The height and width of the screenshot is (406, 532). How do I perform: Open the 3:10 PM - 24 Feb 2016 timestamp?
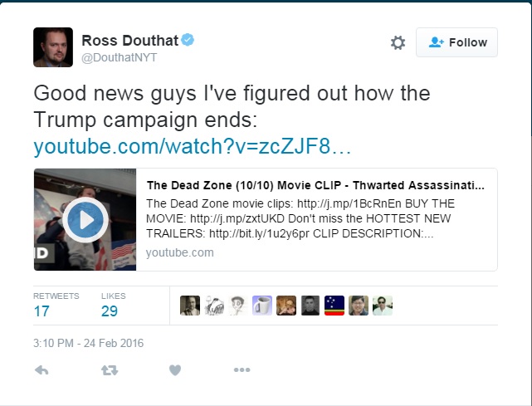click(88, 343)
